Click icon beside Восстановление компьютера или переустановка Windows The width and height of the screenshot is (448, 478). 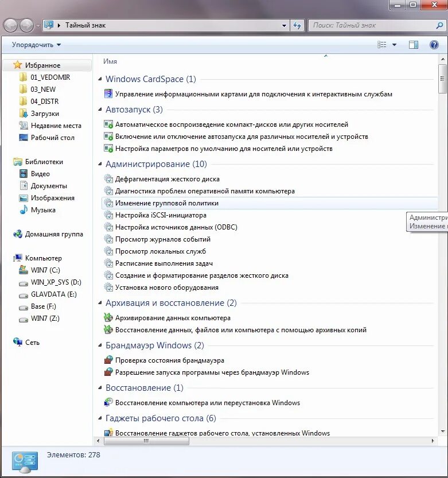pyautogui.click(x=108, y=402)
